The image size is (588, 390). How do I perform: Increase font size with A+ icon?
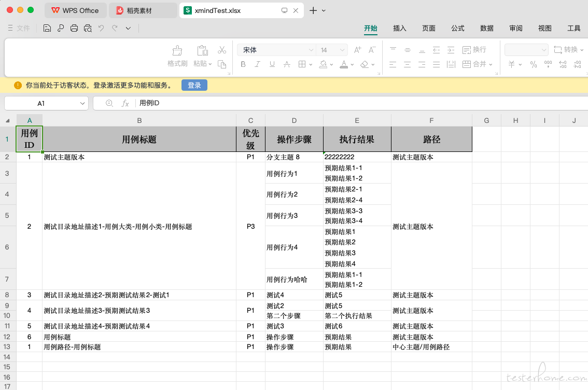point(357,49)
